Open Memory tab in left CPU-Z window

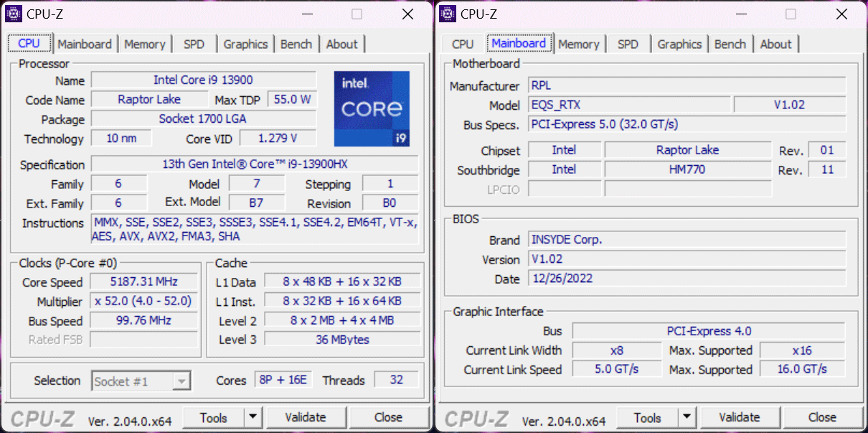pos(145,44)
